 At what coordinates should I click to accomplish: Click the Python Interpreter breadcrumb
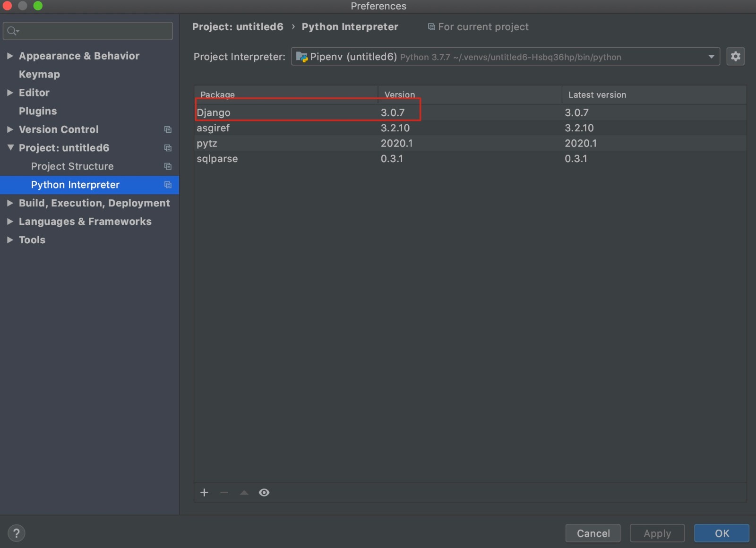point(350,27)
